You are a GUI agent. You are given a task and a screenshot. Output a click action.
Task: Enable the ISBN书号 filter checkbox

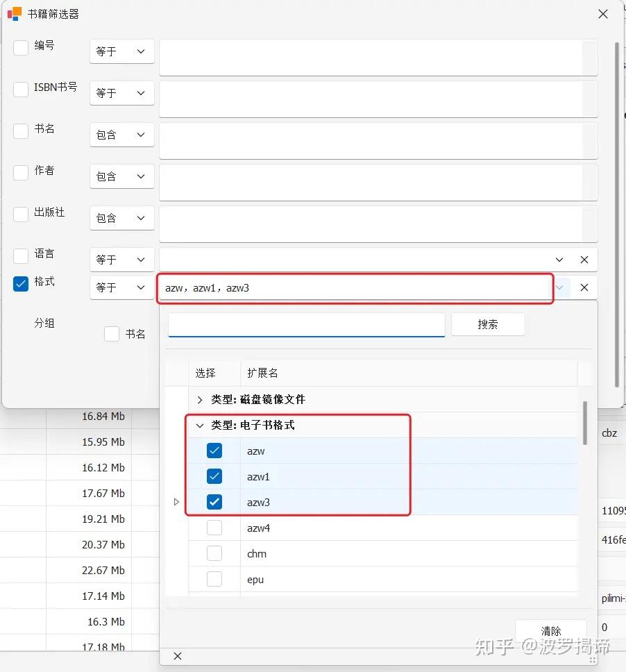tap(20, 89)
